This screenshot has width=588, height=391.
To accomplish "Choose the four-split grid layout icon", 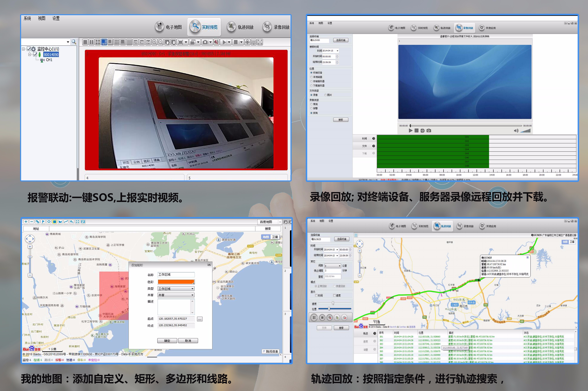I will (x=98, y=42).
